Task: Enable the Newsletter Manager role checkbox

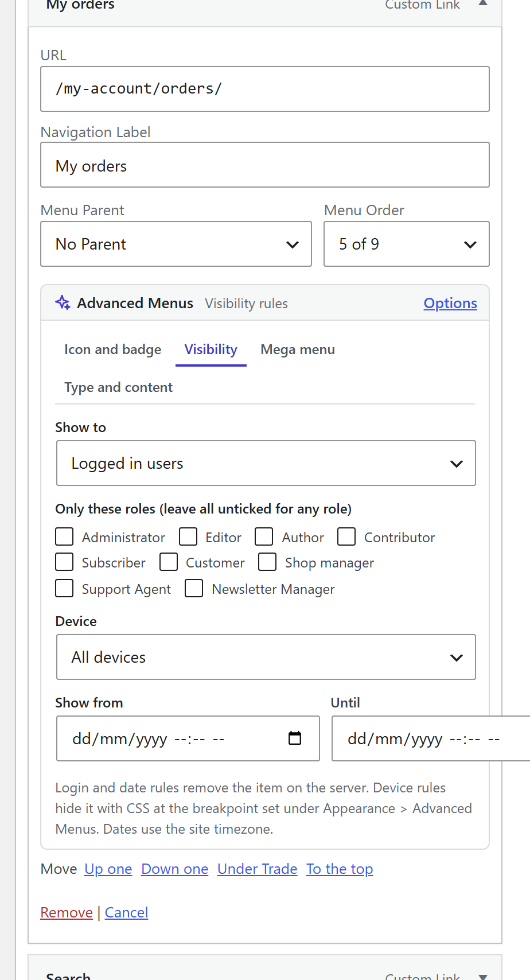Action: coord(194,589)
